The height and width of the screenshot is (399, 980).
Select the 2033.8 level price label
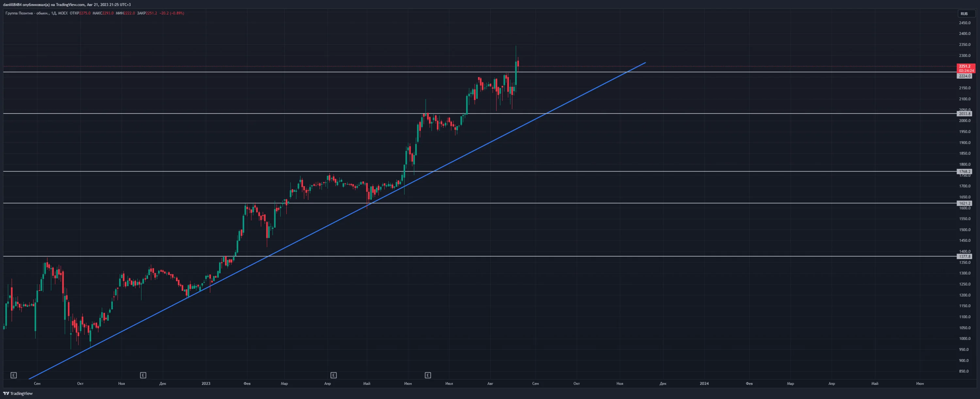tap(964, 113)
